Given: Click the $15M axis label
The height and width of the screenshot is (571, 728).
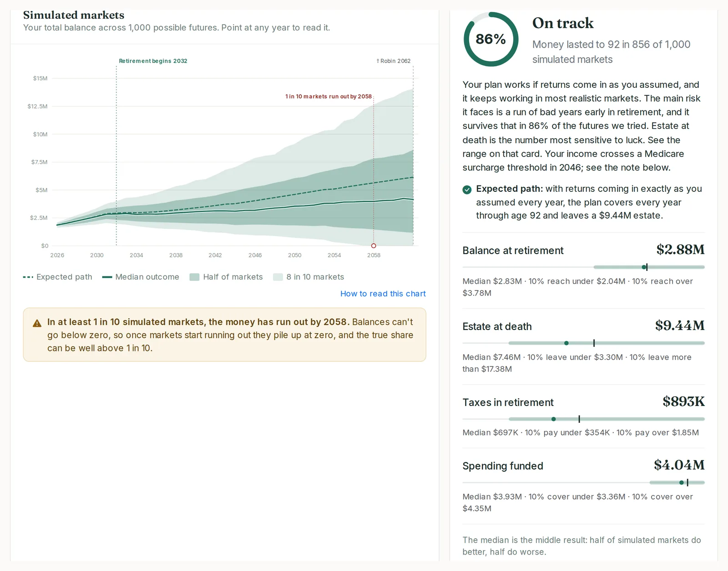Looking at the screenshot, I should coord(40,78).
